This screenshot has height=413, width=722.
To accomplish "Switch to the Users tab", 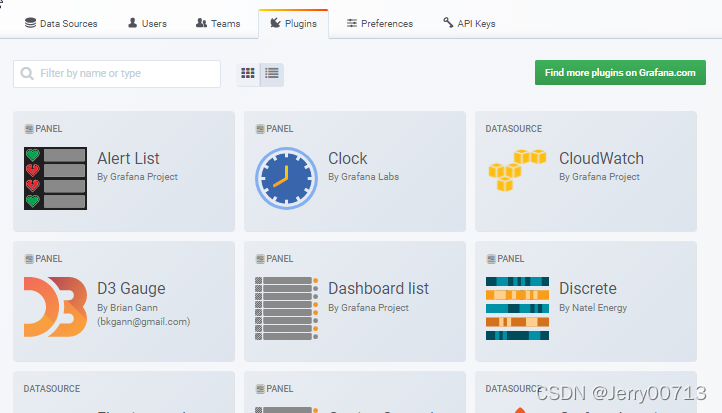I will click(x=147, y=23).
